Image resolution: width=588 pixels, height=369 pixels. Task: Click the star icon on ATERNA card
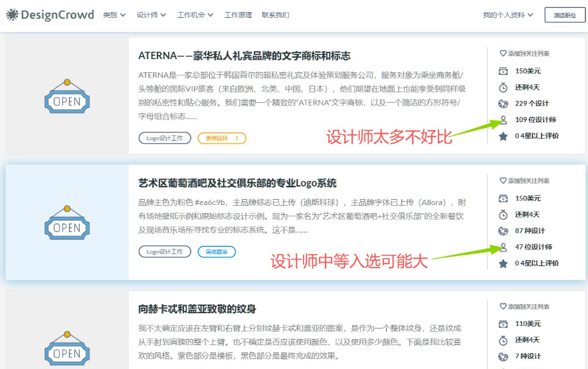click(503, 136)
